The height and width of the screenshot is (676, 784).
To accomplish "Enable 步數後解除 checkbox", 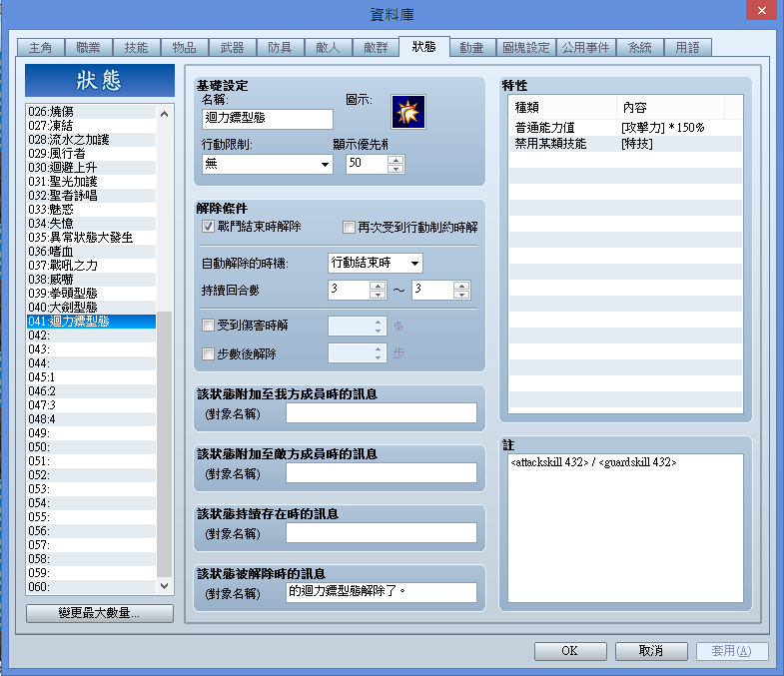I will [208, 354].
